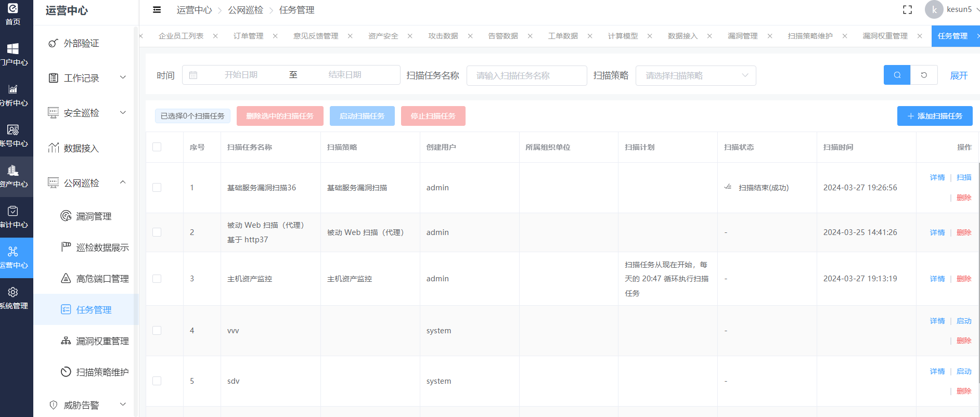This screenshot has width=980, height=417.
Task: Open 扫描策略 dropdown selector
Action: 695,75
